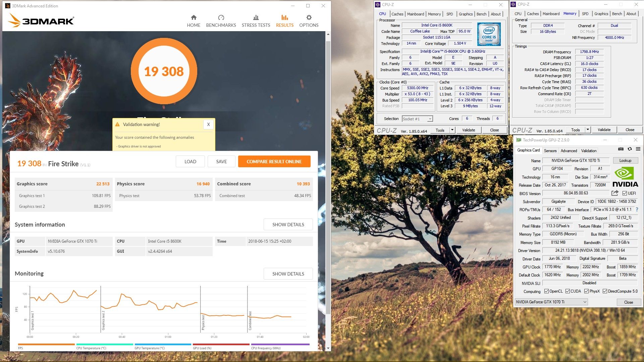Take a GPU-Z screenshot with camera icon

click(x=621, y=149)
